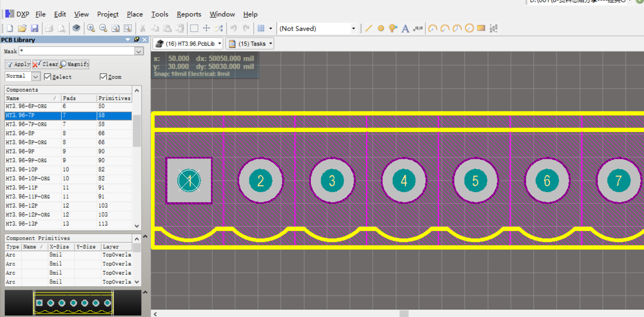Save the library with the floppy icon
The height and width of the screenshot is (317, 644).
tap(34, 28)
